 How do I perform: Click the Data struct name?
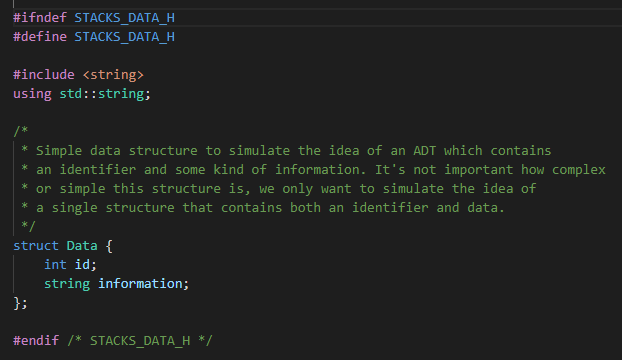tap(82, 246)
